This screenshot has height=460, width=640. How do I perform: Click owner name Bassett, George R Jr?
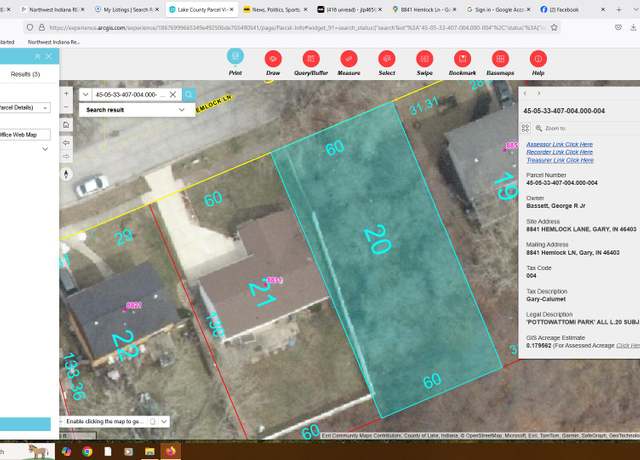[556, 206]
